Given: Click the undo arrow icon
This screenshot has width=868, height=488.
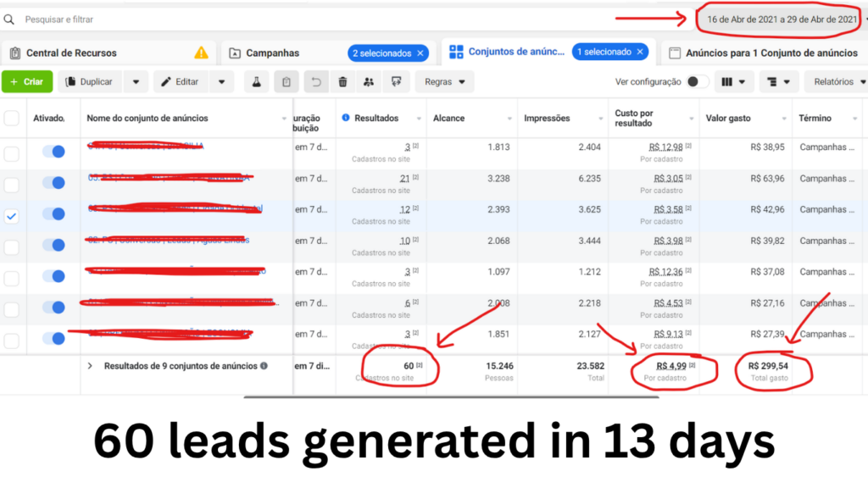Looking at the screenshot, I should click(x=315, y=82).
